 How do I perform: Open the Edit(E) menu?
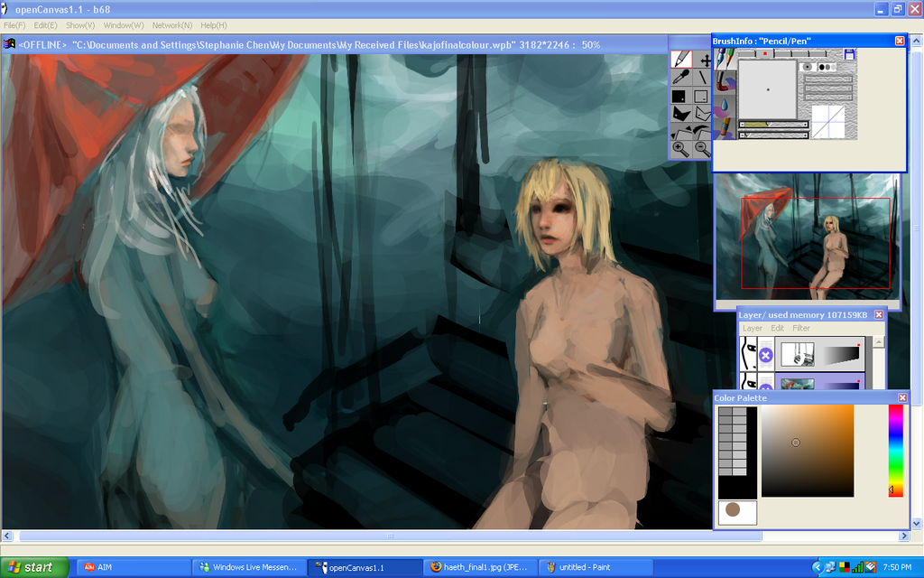(x=45, y=25)
